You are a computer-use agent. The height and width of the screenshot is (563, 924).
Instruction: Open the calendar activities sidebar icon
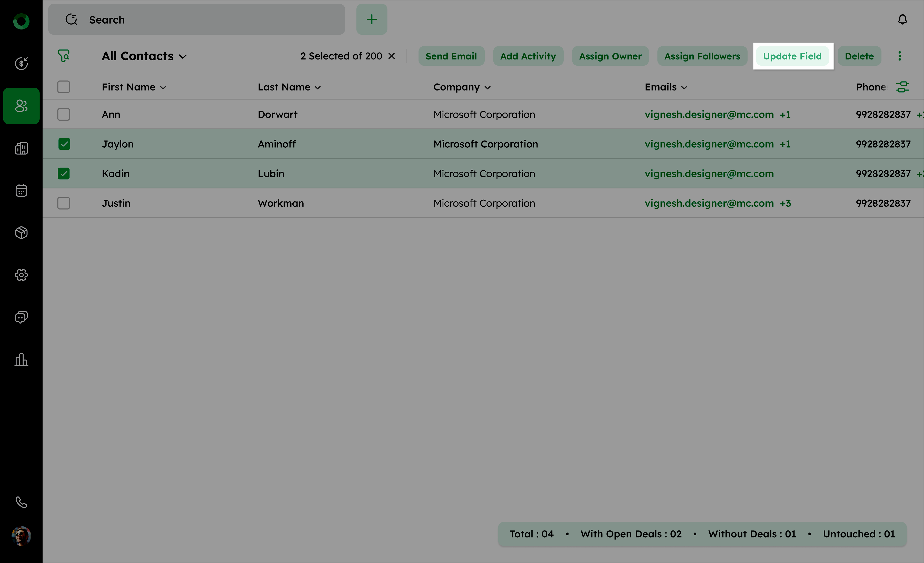click(x=21, y=190)
